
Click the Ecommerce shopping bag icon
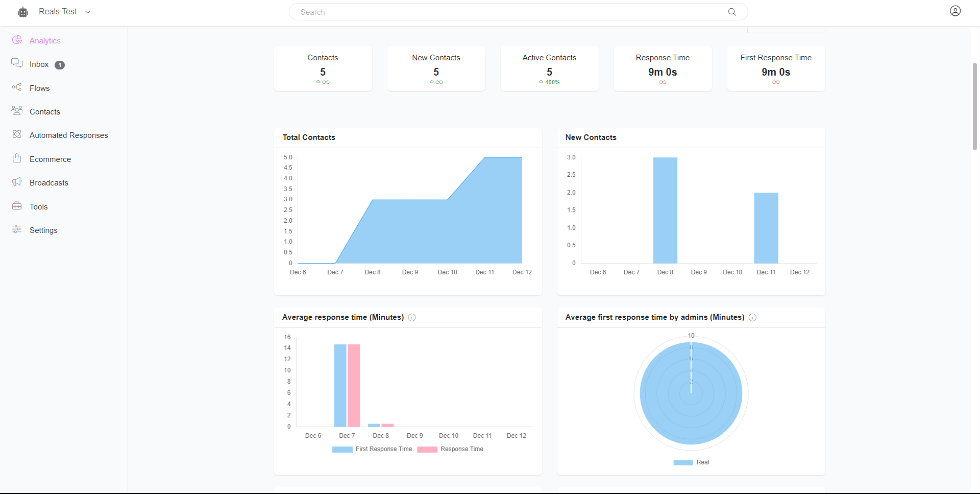pyautogui.click(x=17, y=158)
